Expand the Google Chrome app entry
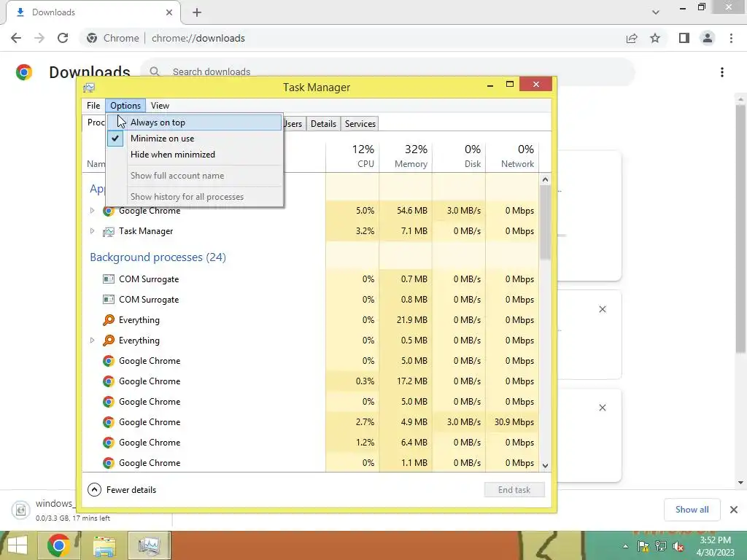This screenshot has width=747, height=560. [93, 211]
